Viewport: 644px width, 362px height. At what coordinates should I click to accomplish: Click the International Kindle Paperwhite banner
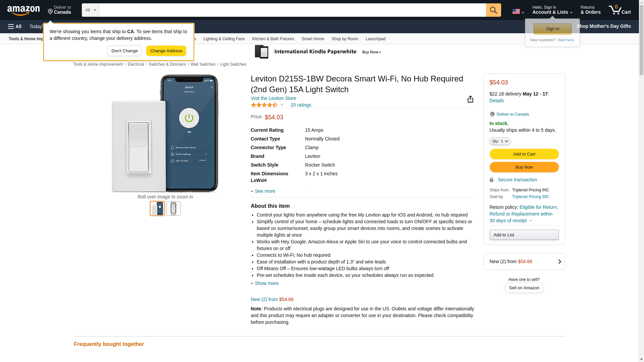(318, 52)
